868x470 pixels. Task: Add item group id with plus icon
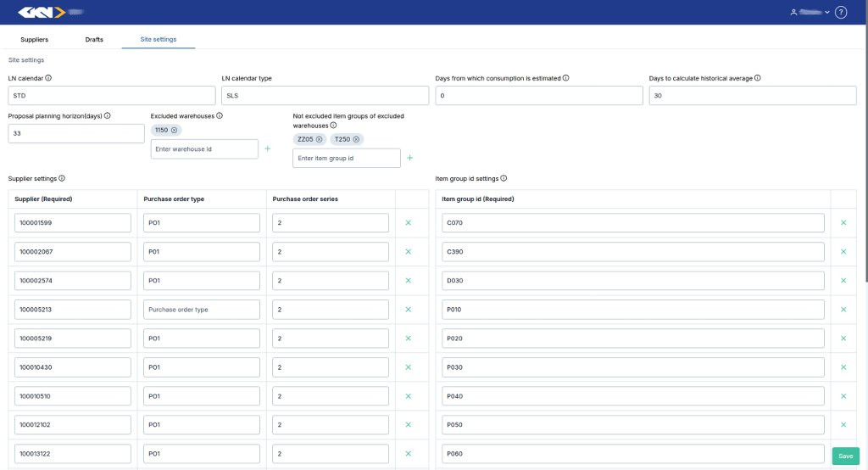coord(410,158)
